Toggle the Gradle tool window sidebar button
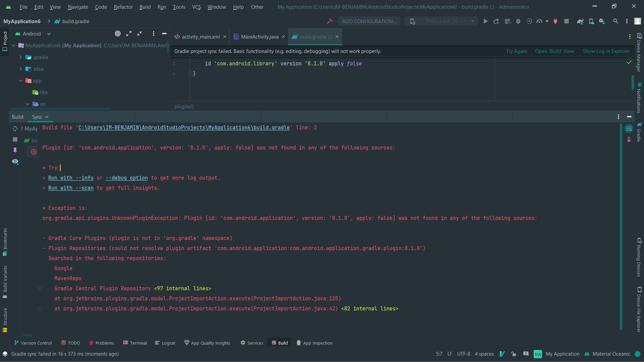This screenshot has width=644, height=362. click(639, 132)
